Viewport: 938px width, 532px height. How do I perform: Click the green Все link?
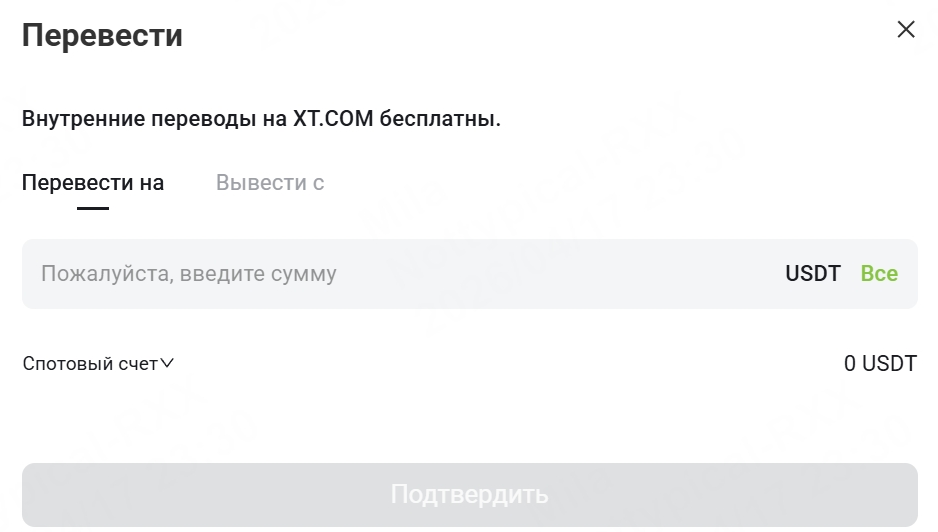(x=879, y=273)
